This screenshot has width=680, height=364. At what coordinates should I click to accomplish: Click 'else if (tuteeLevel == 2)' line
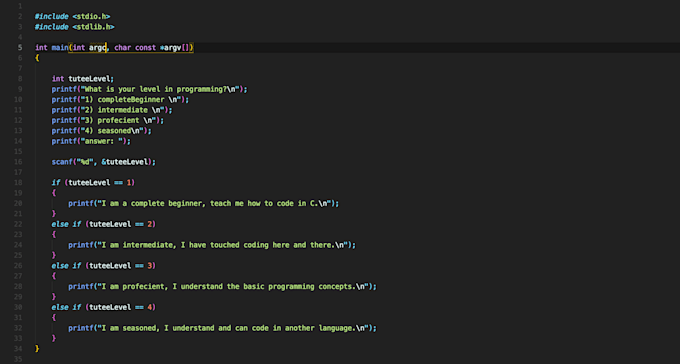click(104, 224)
